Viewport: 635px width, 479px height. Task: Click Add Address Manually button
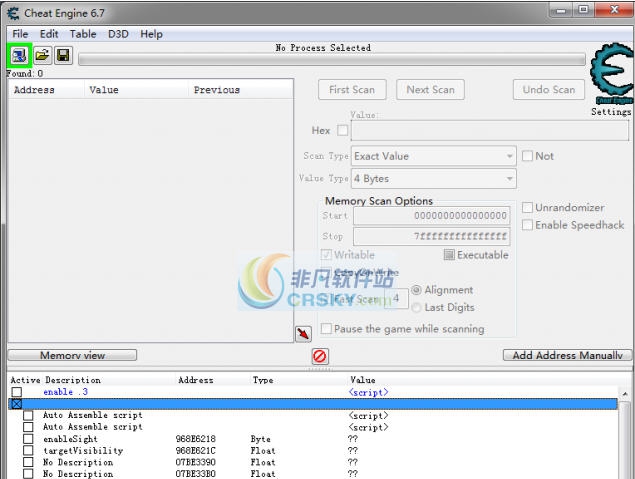tap(566, 355)
